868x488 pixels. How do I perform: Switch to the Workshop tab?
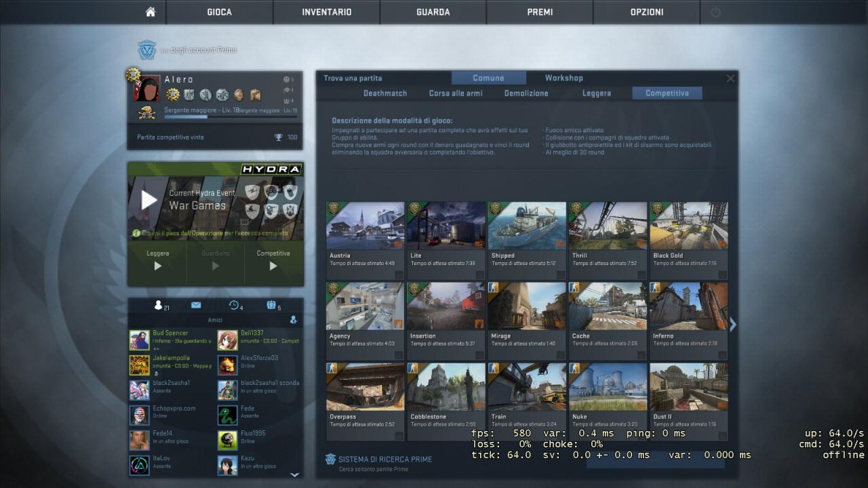(x=564, y=78)
